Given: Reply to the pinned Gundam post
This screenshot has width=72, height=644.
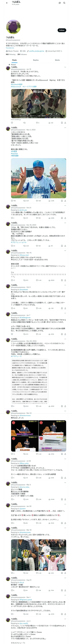Looking at the screenshot, I should click(x=12, y=123).
